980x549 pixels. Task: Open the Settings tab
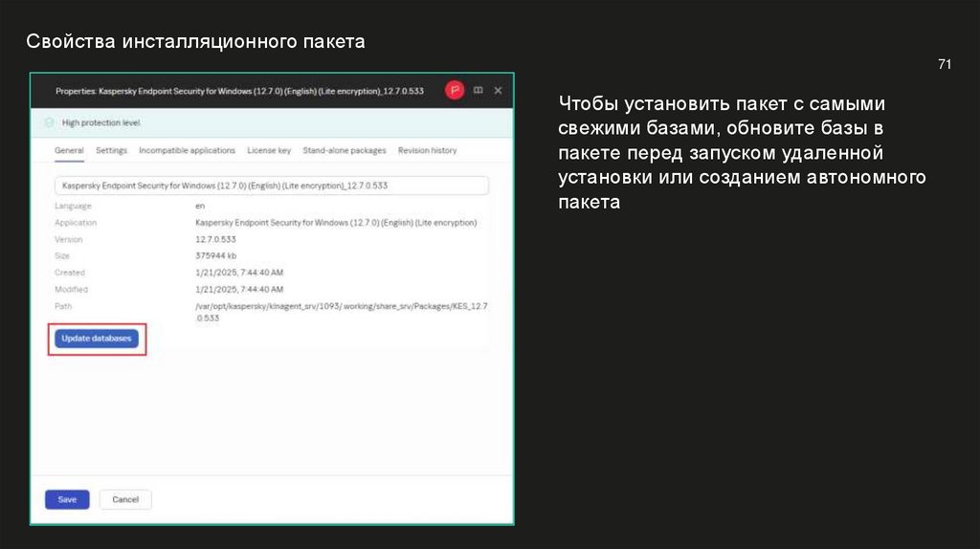tap(111, 150)
